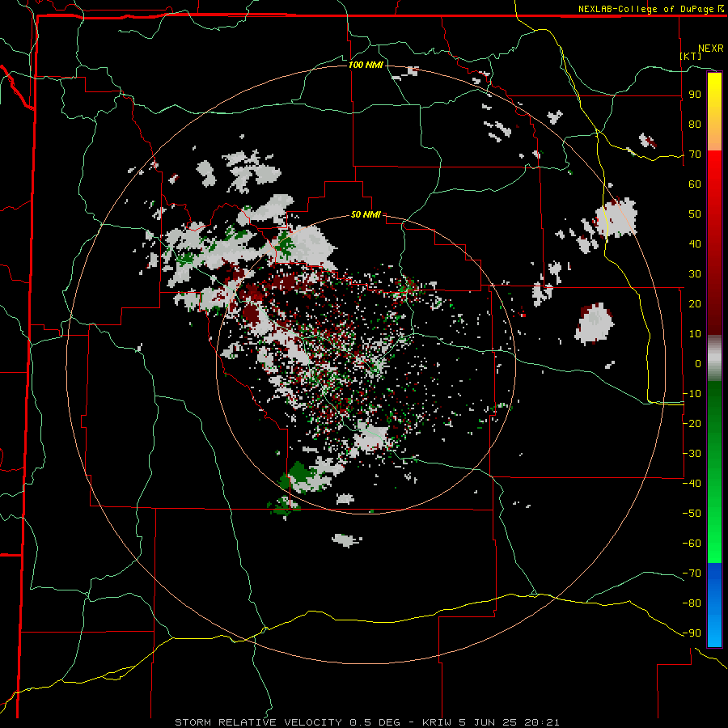
Task: Click the -20 scale label
Action: pyautogui.click(x=692, y=423)
